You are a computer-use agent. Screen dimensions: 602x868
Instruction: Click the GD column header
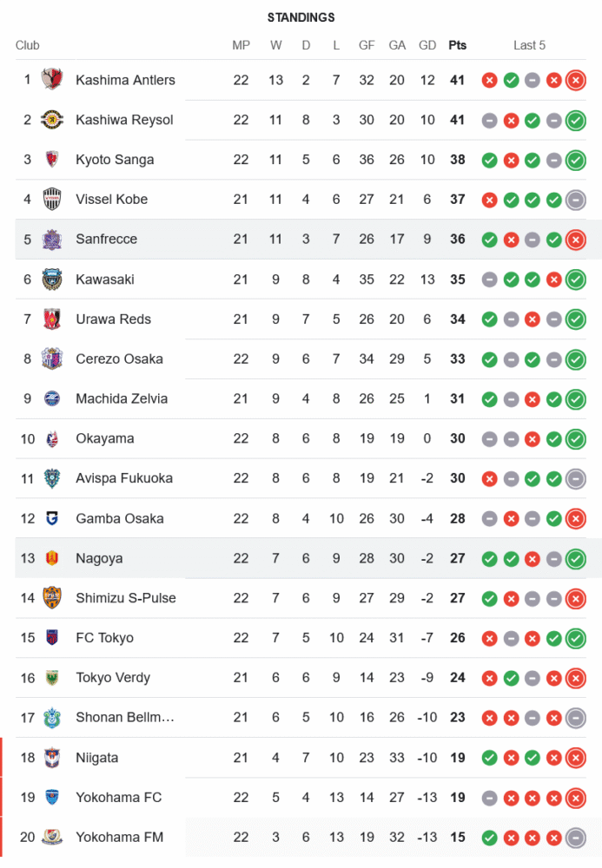tap(427, 45)
